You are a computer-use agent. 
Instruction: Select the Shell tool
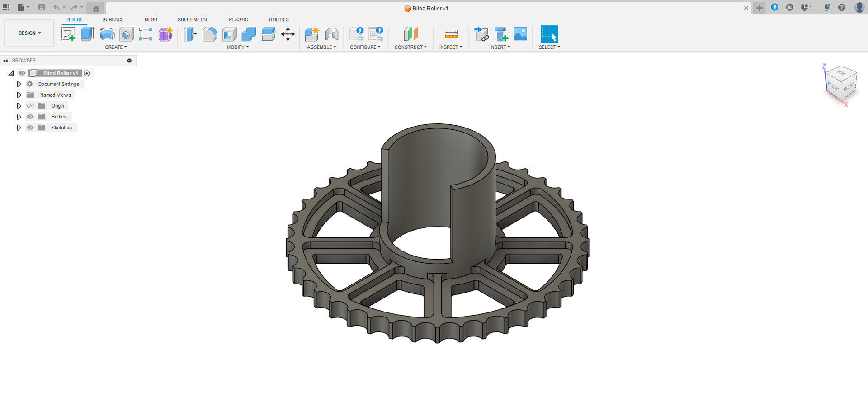click(x=229, y=34)
